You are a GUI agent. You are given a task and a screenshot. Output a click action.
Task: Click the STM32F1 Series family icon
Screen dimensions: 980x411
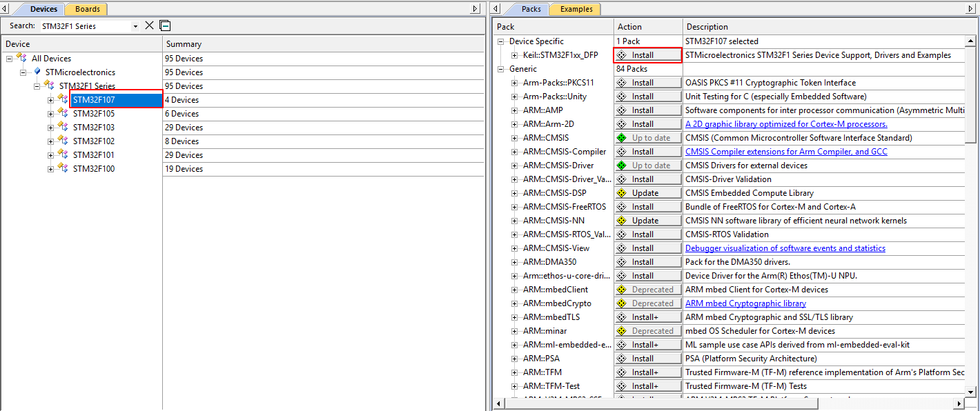[49, 86]
